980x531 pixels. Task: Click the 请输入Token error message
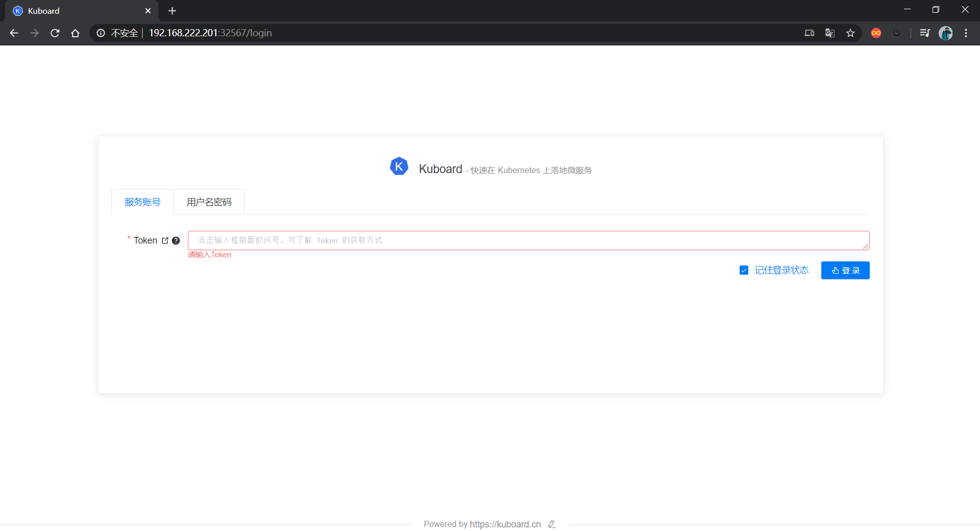(x=209, y=255)
